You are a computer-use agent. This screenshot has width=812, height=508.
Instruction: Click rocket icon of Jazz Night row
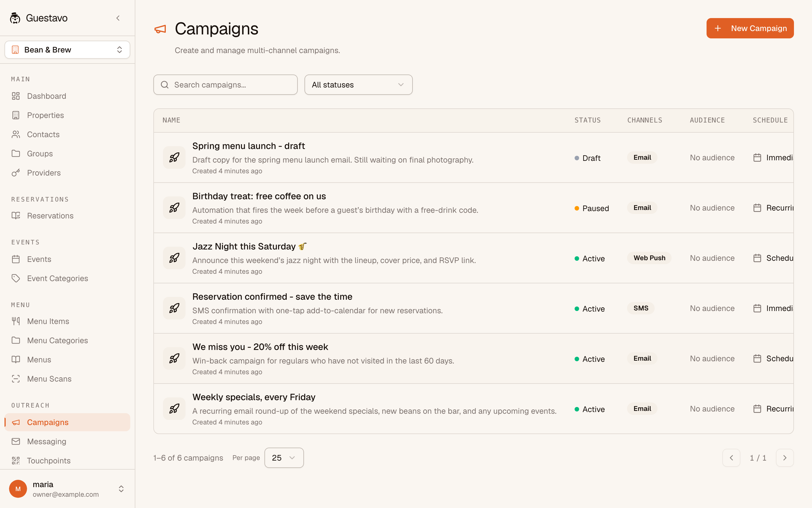(x=174, y=258)
